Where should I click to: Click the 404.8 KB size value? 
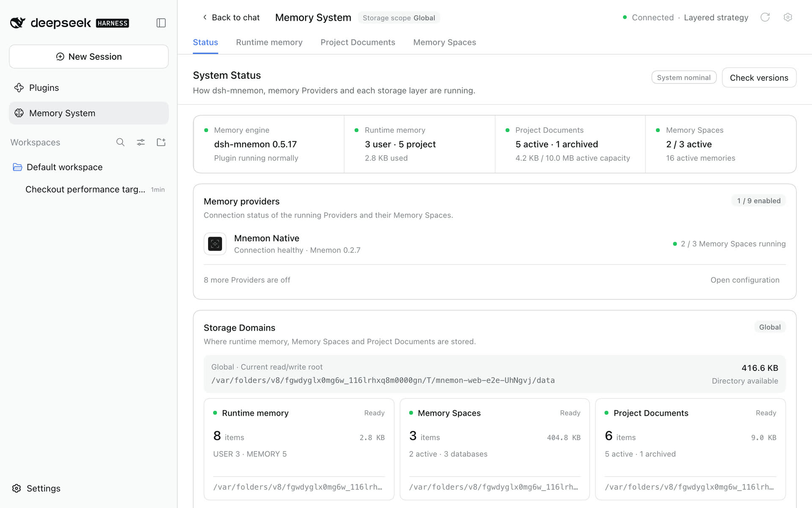click(x=564, y=438)
